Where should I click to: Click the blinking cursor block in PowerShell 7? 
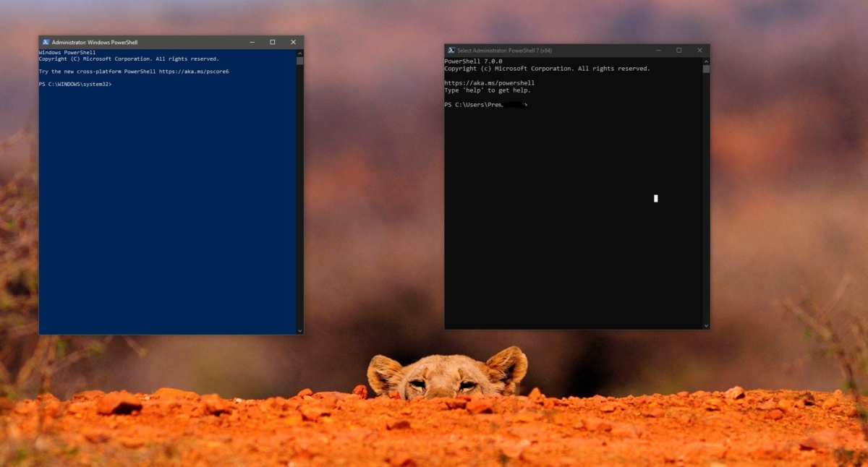pos(655,198)
